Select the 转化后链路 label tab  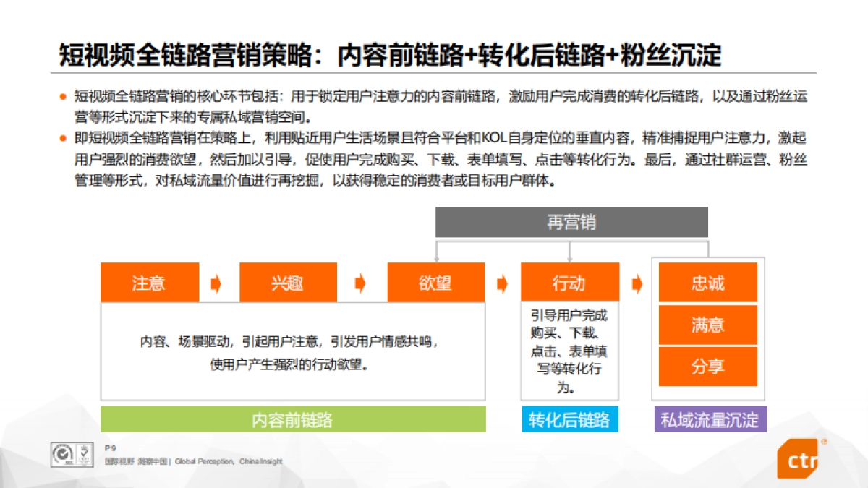(570, 420)
